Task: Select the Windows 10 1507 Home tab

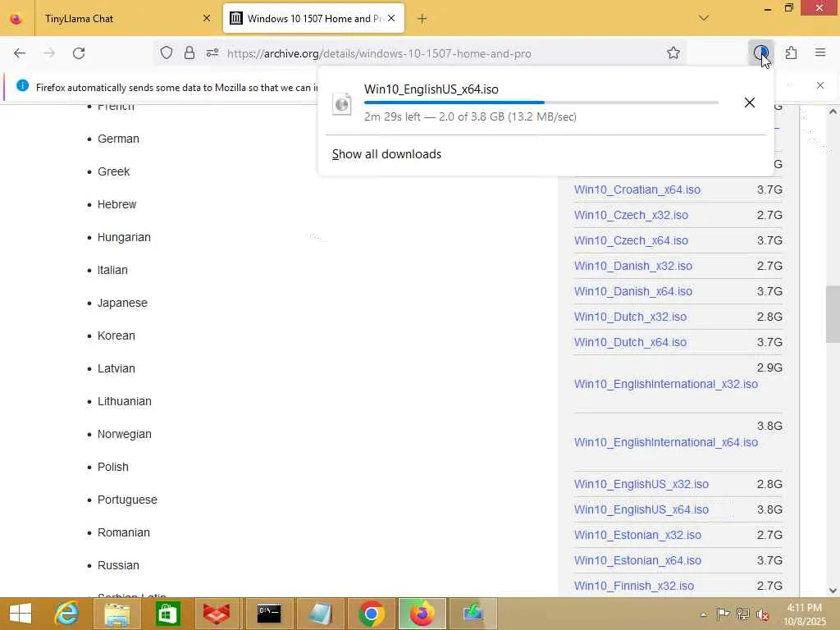Action: coord(314,18)
